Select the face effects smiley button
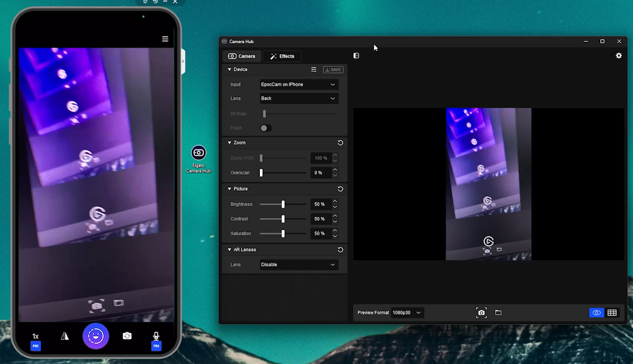 (x=96, y=336)
